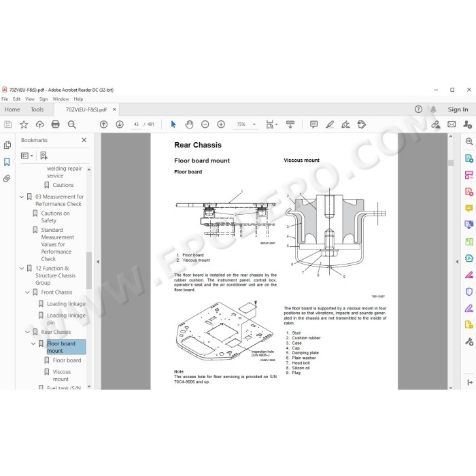Collapse 03 Measurement for Performance Check
Image resolution: width=476 pixels, height=476 pixels.
click(22, 197)
